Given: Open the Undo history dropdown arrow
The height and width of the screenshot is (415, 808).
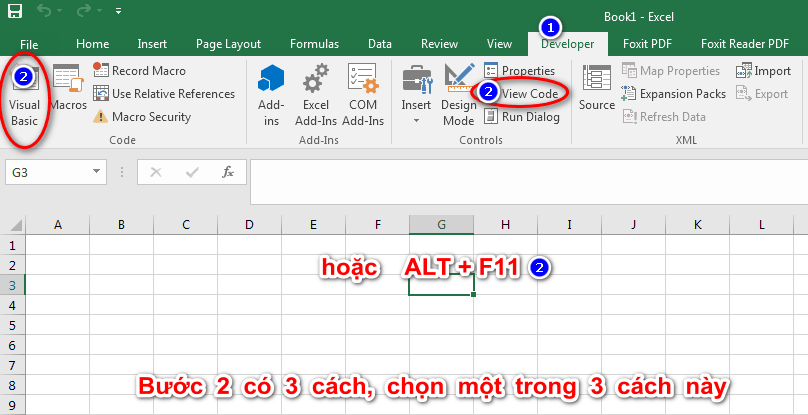Looking at the screenshot, I should pos(60,11).
